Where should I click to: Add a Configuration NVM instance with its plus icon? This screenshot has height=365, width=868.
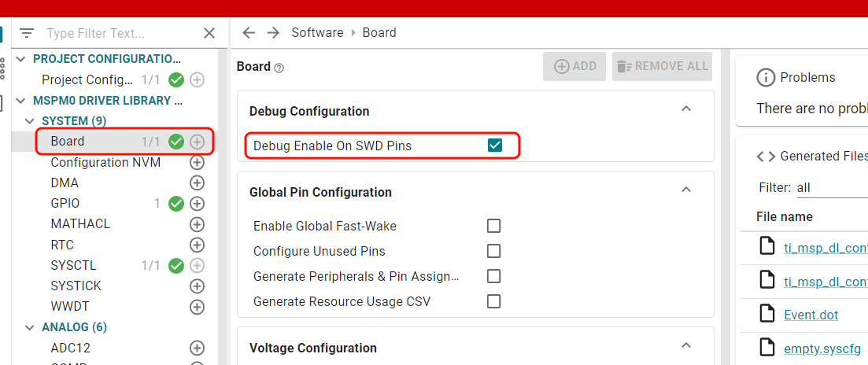coord(197,163)
